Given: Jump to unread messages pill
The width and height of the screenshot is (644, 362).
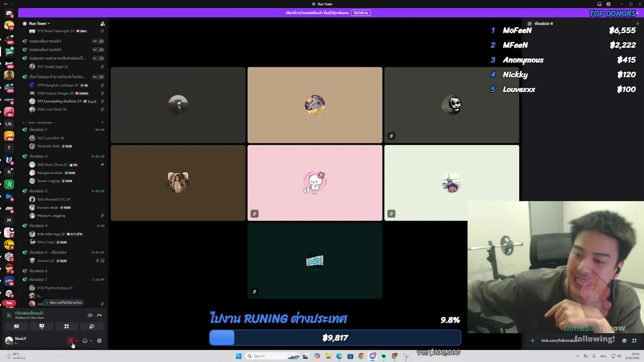Looking at the screenshot, I should tap(64, 303).
